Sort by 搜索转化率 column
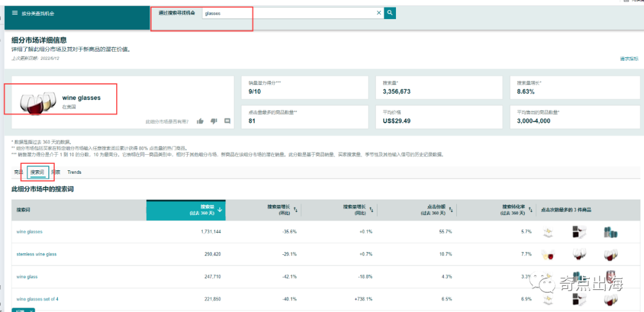 [516, 210]
